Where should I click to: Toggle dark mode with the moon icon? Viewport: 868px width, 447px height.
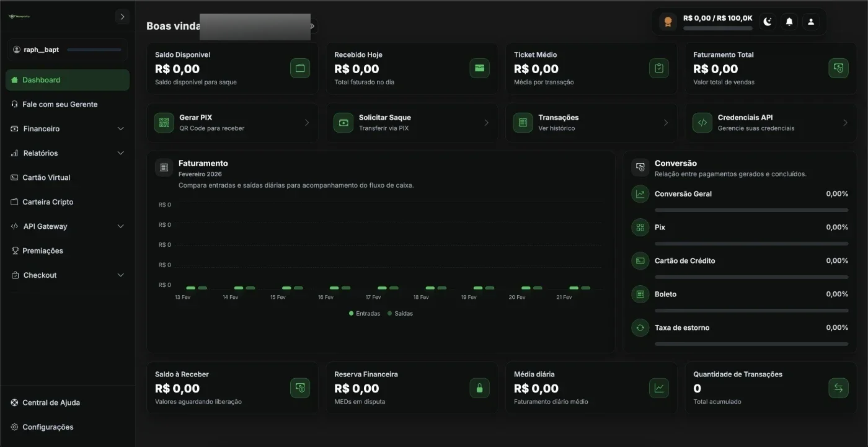point(768,22)
